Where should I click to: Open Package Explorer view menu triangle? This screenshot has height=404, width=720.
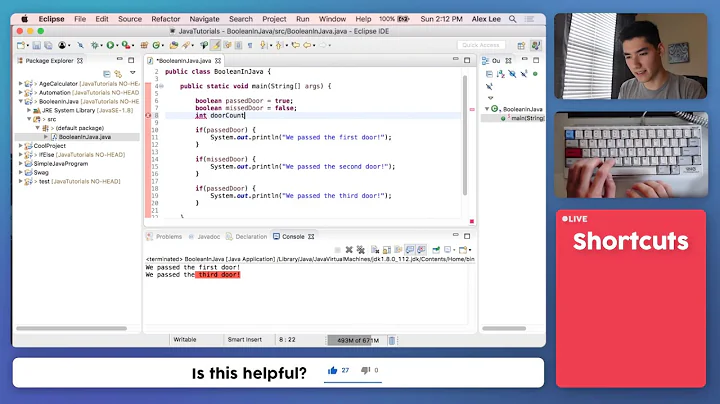(x=133, y=73)
